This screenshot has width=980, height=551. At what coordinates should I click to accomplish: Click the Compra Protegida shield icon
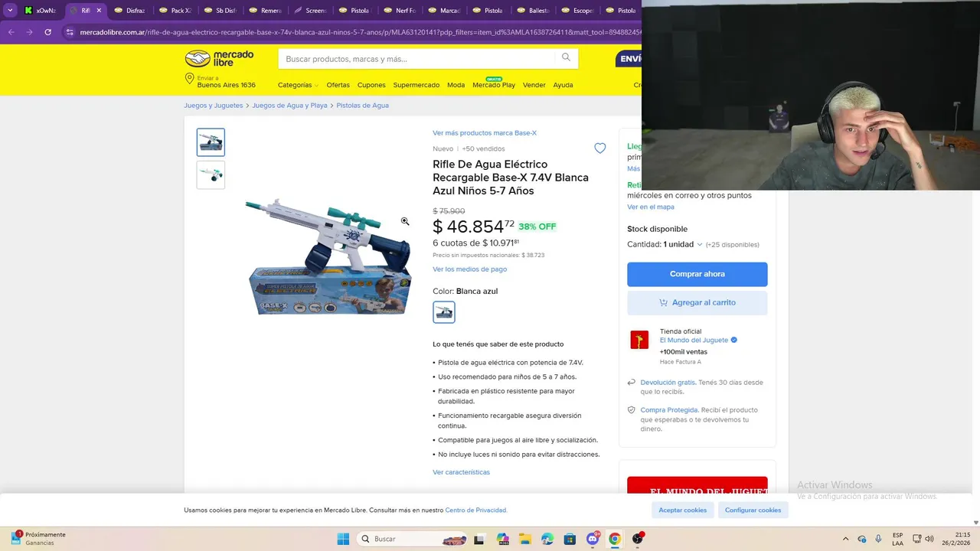(x=631, y=410)
